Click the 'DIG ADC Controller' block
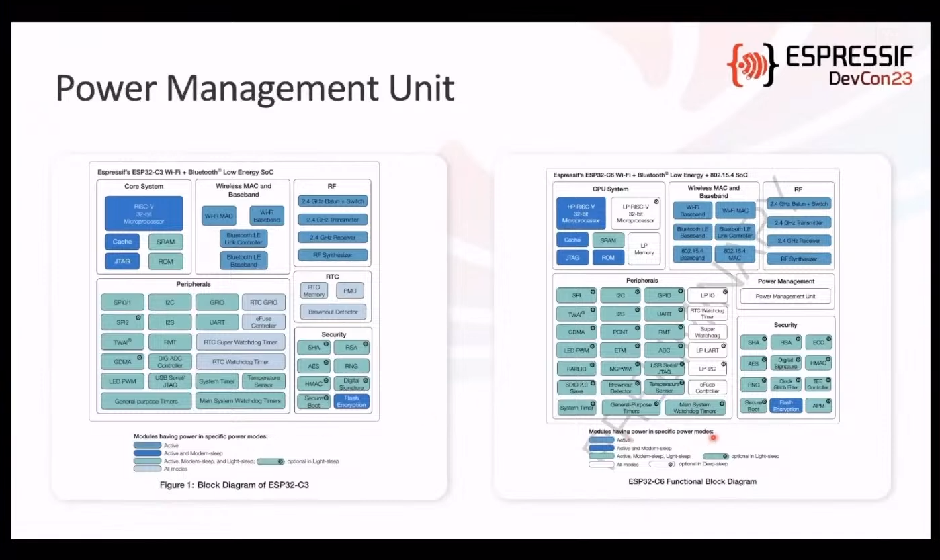Viewport: 940px width, 560px height. point(170,362)
